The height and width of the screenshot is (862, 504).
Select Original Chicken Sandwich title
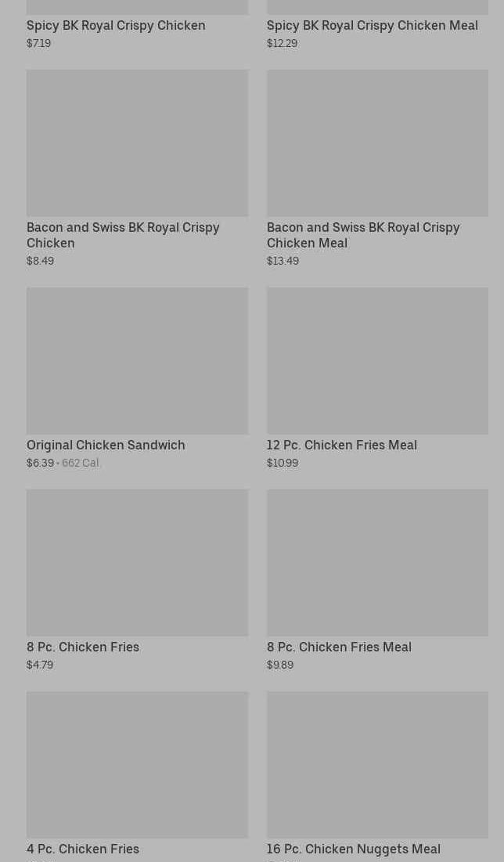coord(106,445)
